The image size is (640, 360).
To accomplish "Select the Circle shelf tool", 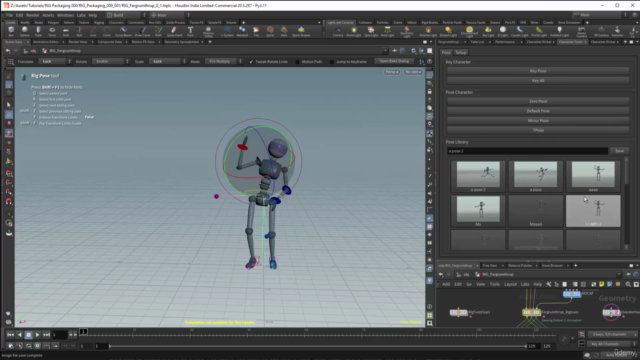I will click(x=107, y=31).
